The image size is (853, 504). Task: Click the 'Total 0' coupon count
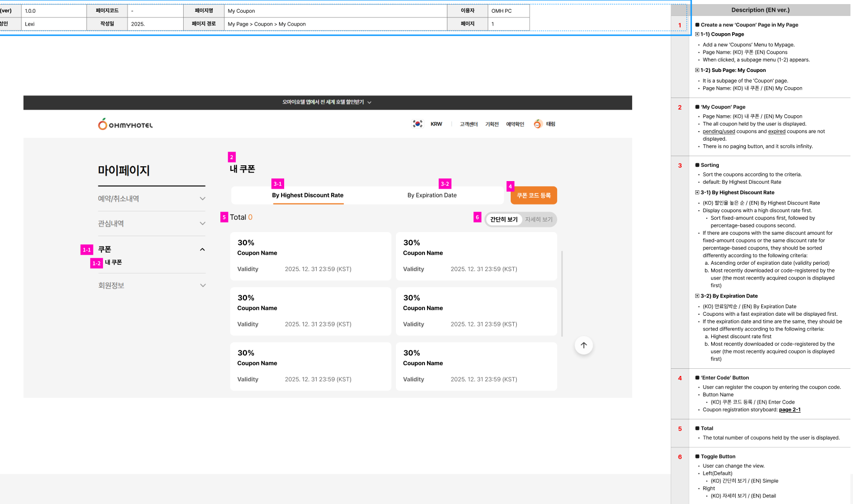click(241, 217)
